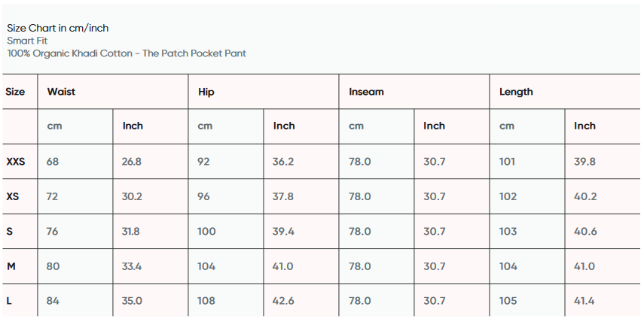Click the length inch value 40.6
Viewport: 644px width, 319px height.
(585, 231)
